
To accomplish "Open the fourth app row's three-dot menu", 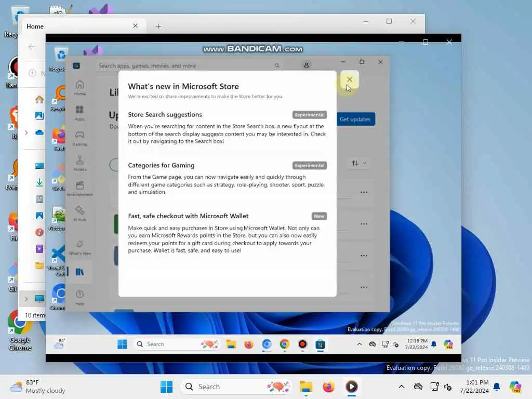I will coord(364,287).
